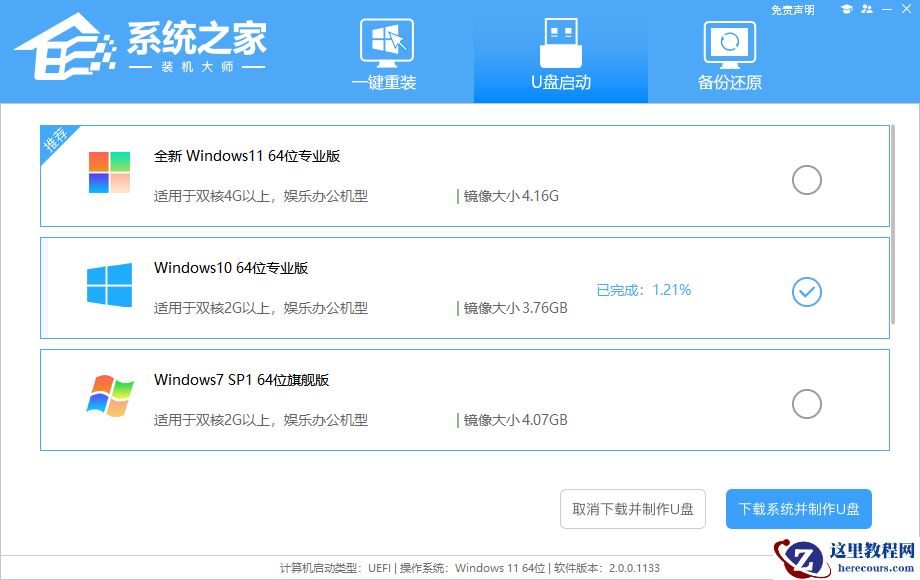The width and height of the screenshot is (920, 580).
Task: Click 取消下载并制作U盘 button
Action: tap(633, 508)
